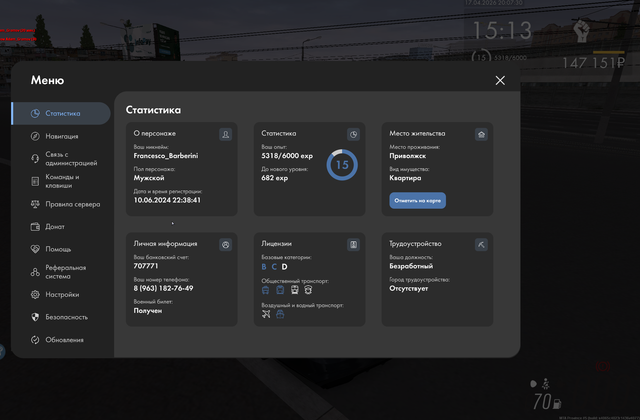Click the 15:13 game clock in HUD
The width and height of the screenshot is (640, 420).
[x=502, y=30]
